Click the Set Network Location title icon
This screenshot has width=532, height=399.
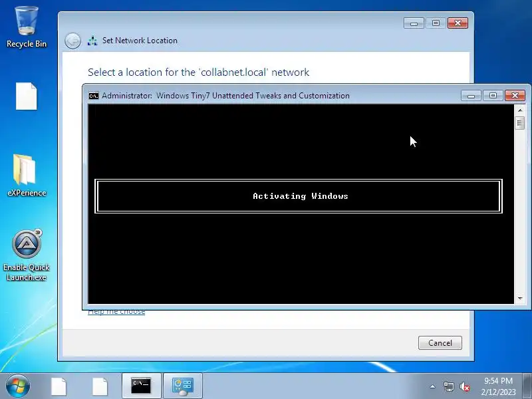coord(92,41)
